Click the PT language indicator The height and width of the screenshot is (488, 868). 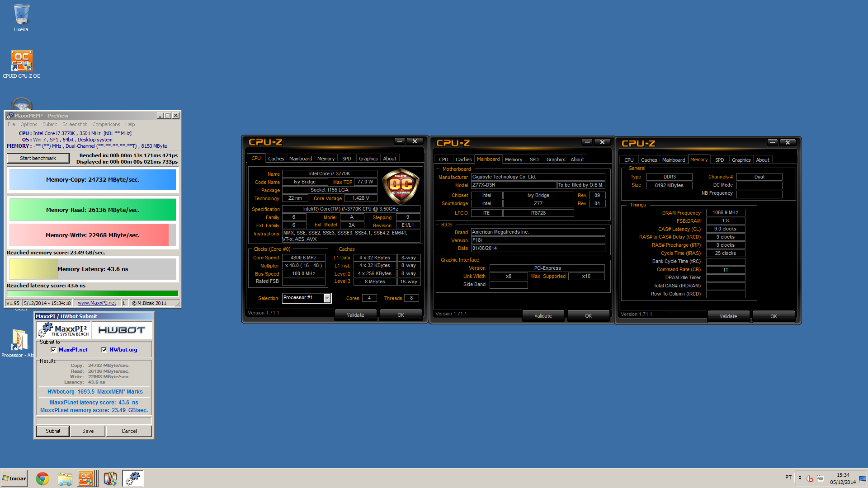(788, 478)
